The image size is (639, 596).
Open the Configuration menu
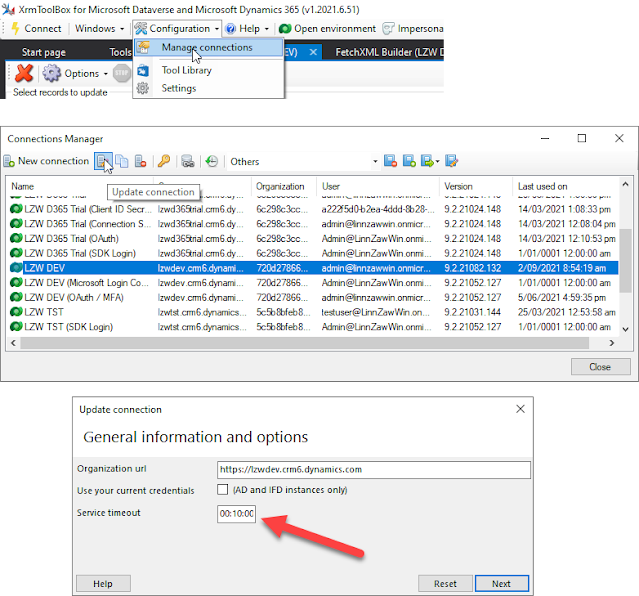click(x=177, y=29)
